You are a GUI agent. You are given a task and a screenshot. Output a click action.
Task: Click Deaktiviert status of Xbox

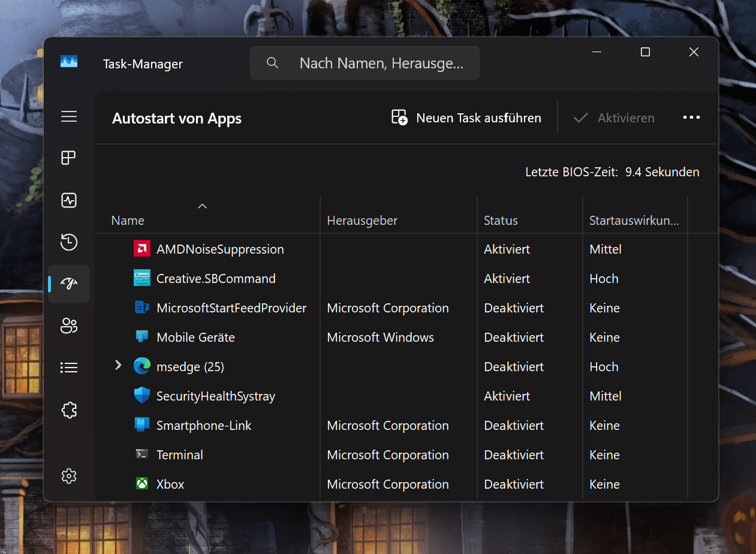point(514,484)
